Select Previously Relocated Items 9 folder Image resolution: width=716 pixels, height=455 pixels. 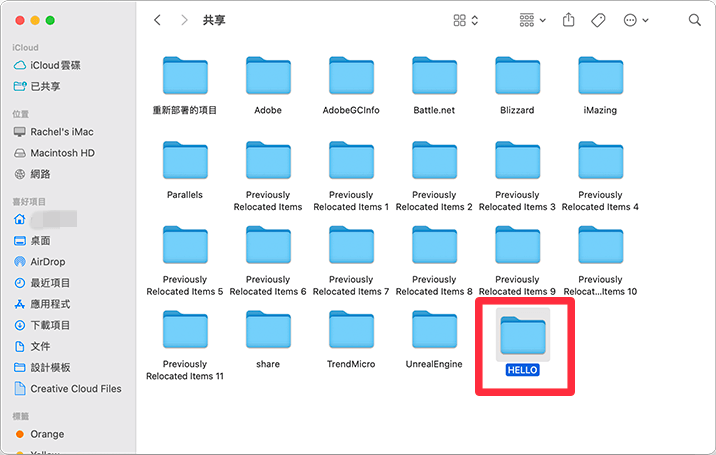coord(517,245)
